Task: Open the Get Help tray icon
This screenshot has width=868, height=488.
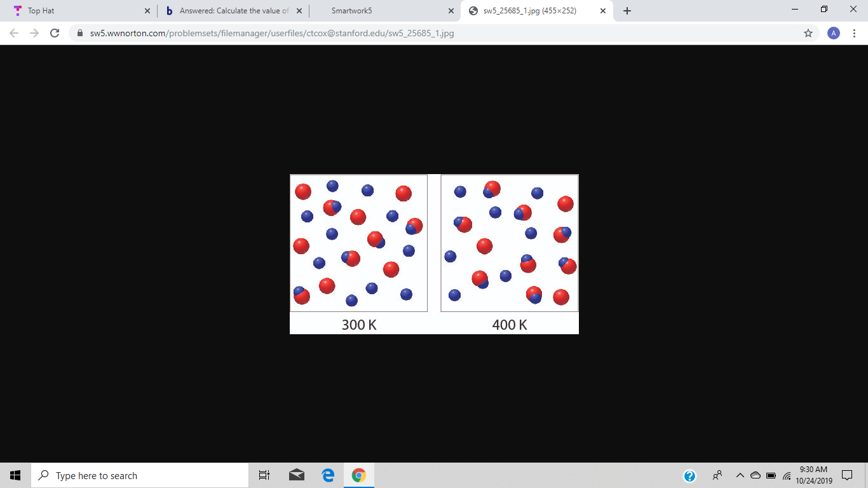Action: pos(690,475)
